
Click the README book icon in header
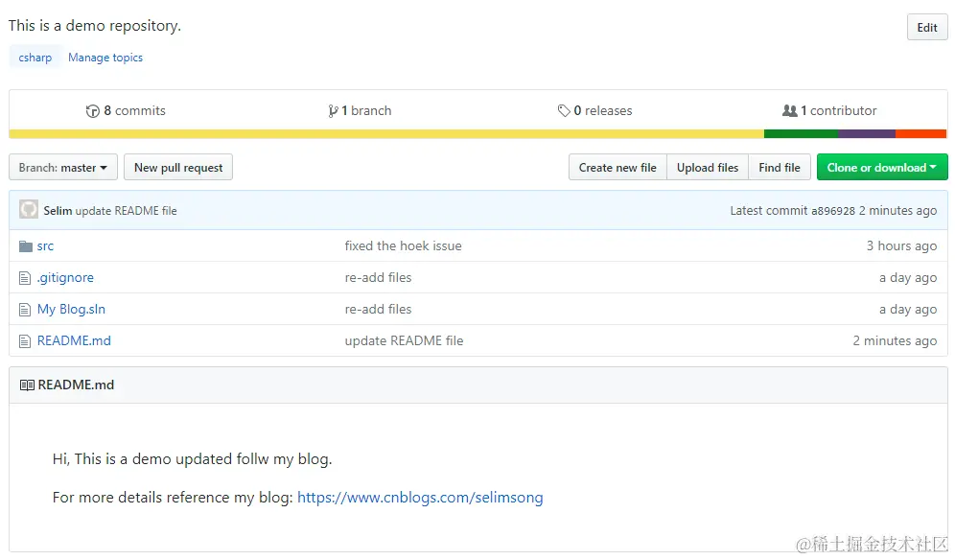click(27, 385)
